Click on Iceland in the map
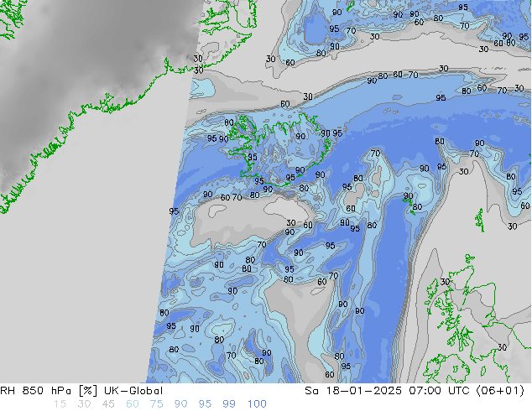Image resolution: width=532 pixels, height=411 pixels. [x=279, y=149]
